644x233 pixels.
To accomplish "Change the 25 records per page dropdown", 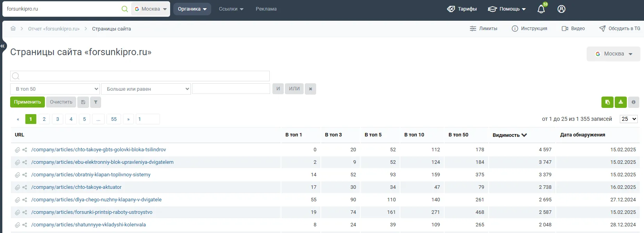I will [x=628, y=119].
